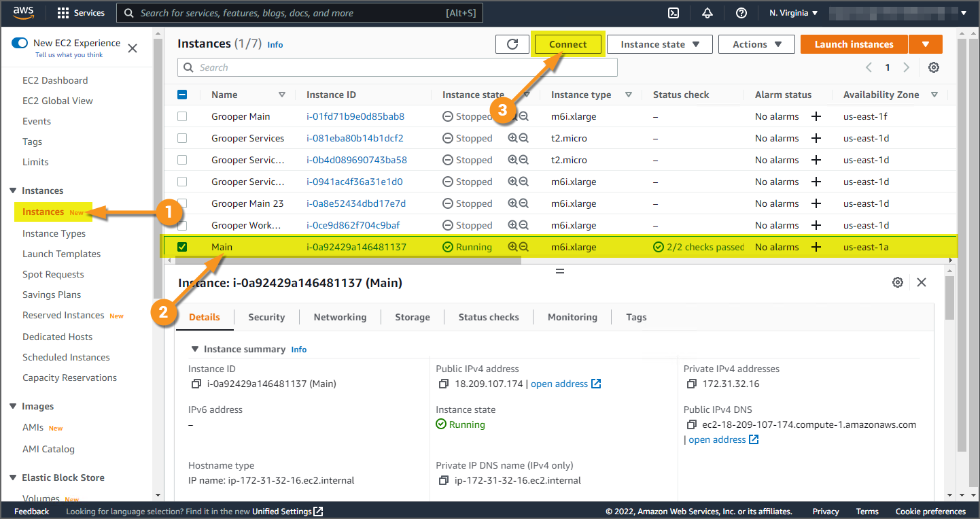Switch to the Status checks tab
Viewport: 980px width, 519px height.
click(x=489, y=317)
